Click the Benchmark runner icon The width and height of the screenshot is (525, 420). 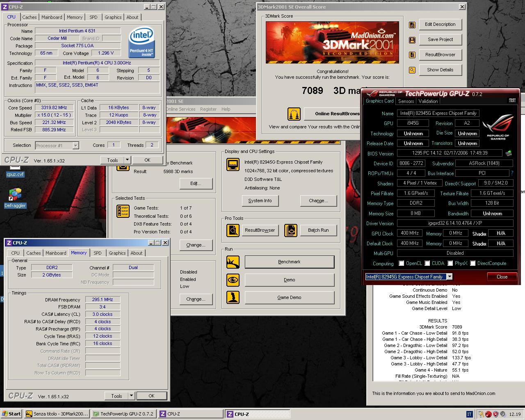tap(233, 262)
